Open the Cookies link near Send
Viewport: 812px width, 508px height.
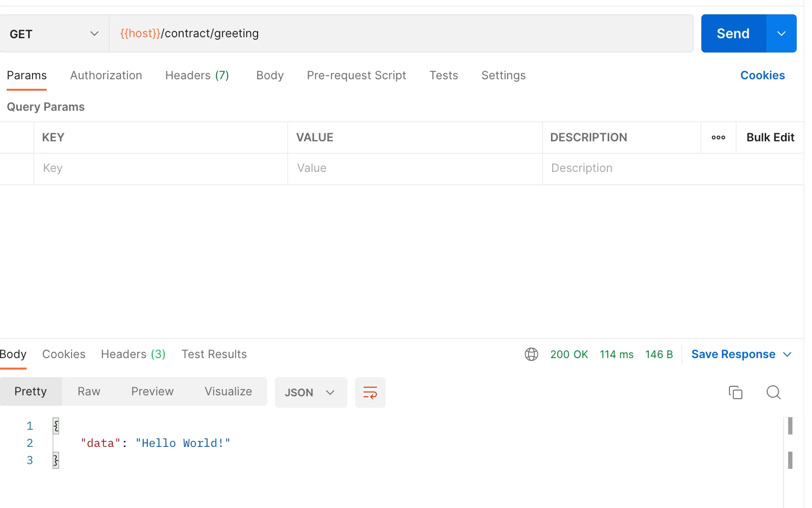[x=762, y=75]
